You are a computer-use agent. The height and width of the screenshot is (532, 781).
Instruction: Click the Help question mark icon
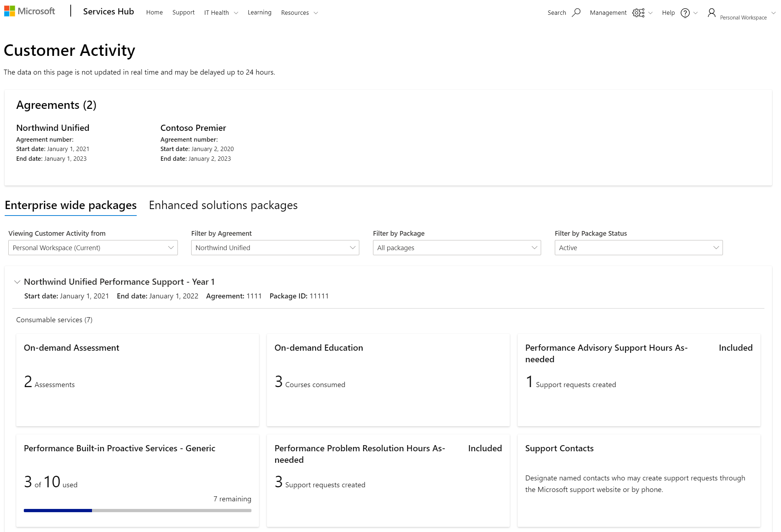coord(685,13)
